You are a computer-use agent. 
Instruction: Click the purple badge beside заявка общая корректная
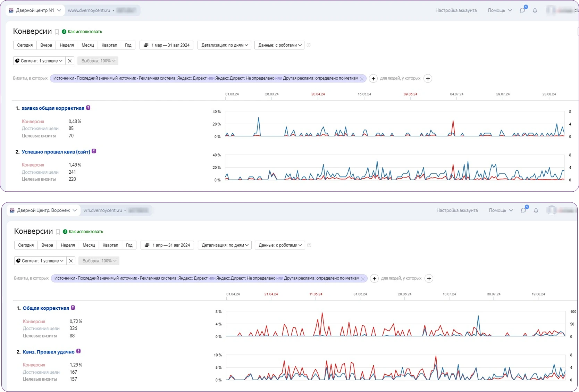point(88,108)
